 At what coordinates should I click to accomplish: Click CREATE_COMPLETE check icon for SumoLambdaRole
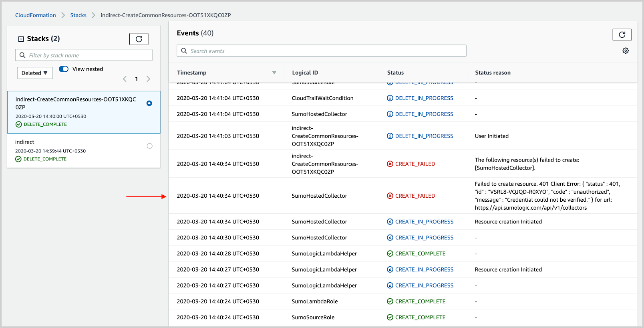click(390, 302)
